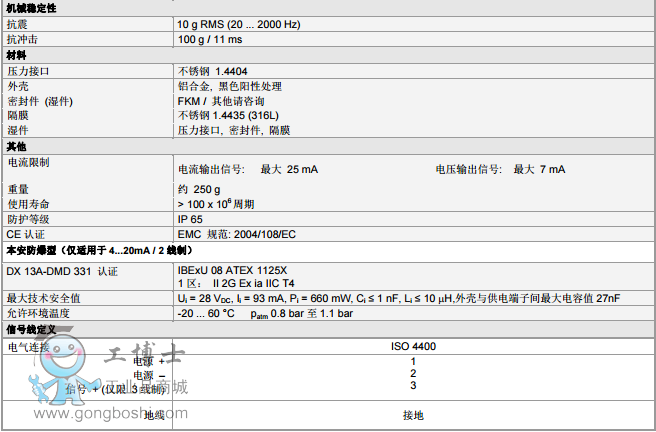Click the 不锈钢 1.4435 (316L) diaphragm material
The image size is (656, 432).
click(232, 116)
